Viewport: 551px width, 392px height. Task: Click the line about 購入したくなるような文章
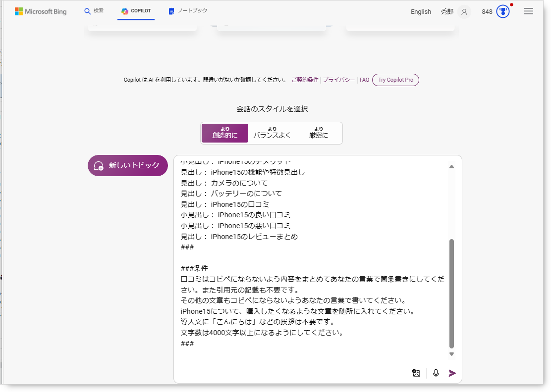tap(298, 311)
